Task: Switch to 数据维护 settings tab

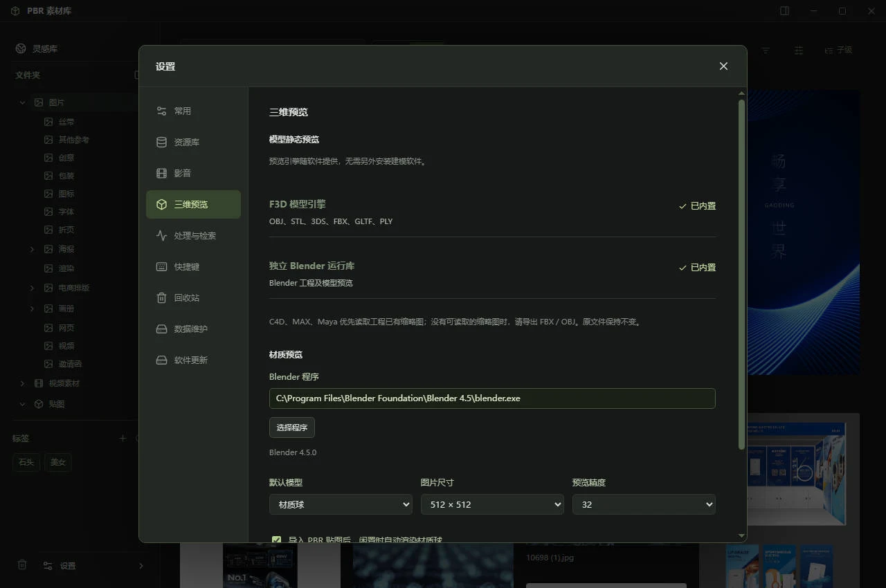Action: (x=193, y=329)
